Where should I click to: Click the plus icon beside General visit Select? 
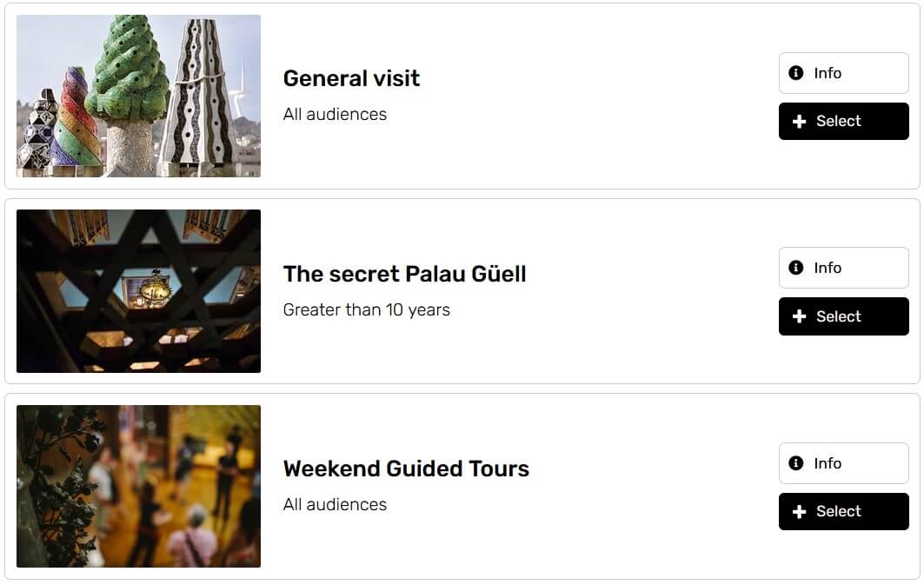tap(800, 122)
